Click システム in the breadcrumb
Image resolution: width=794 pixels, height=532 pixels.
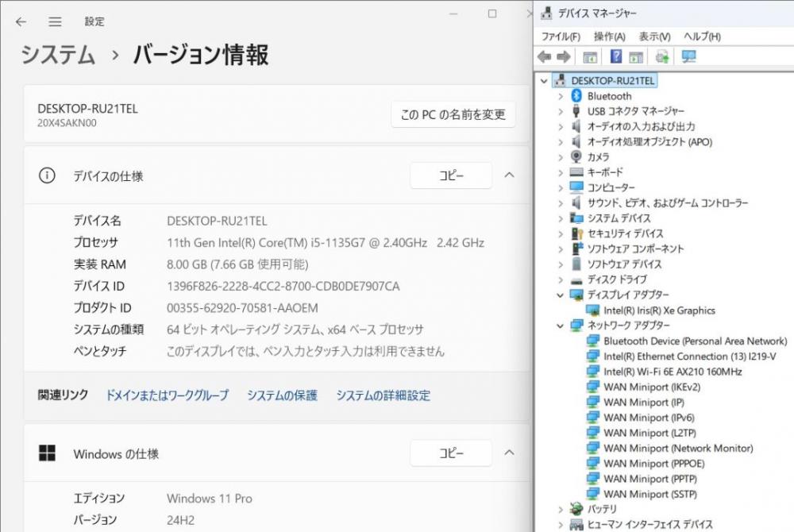pyautogui.click(x=58, y=55)
